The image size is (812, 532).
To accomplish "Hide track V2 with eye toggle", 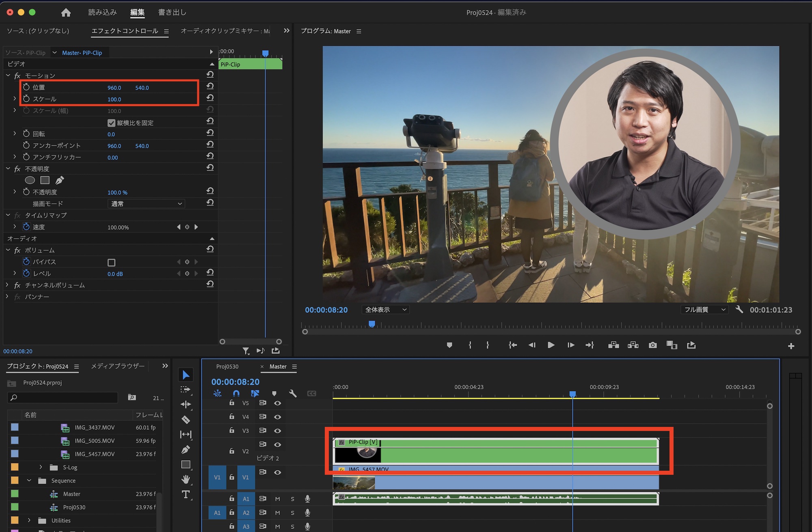I will (277, 444).
